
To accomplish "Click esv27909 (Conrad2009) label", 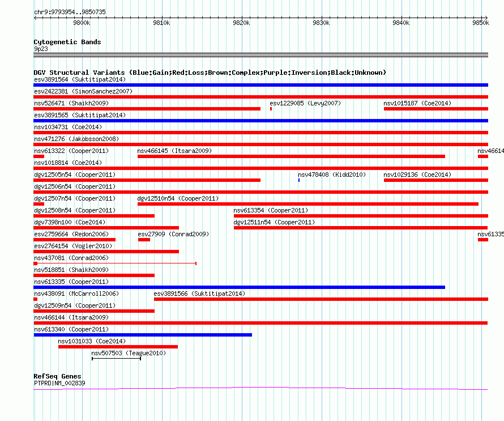I will (174, 234).
